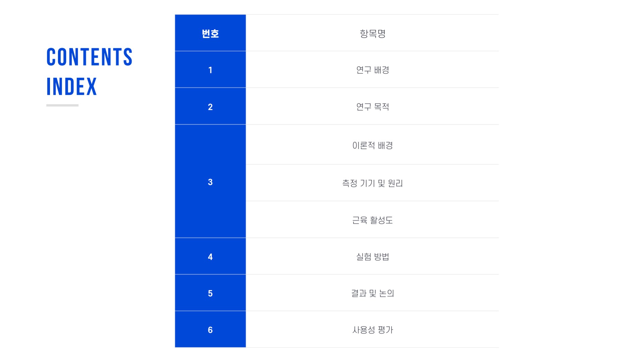Click the 측정 기기 및 원리 entry

(x=372, y=183)
